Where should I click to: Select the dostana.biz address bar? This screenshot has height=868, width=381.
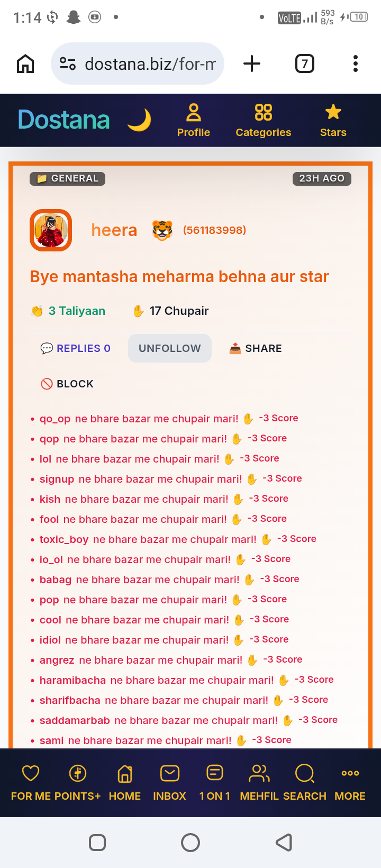(138, 64)
